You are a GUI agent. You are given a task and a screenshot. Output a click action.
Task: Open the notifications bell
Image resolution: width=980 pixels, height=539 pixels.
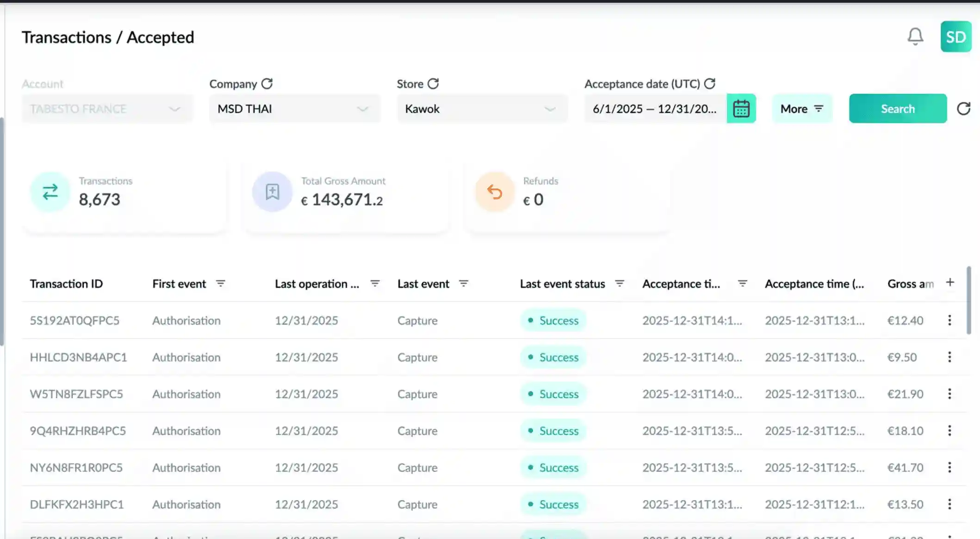tap(915, 37)
